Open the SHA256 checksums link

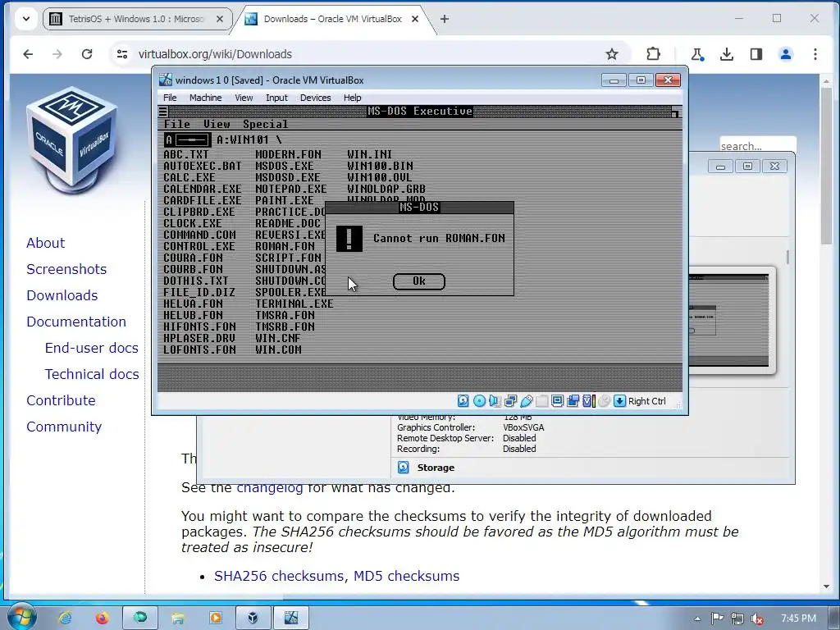point(279,576)
